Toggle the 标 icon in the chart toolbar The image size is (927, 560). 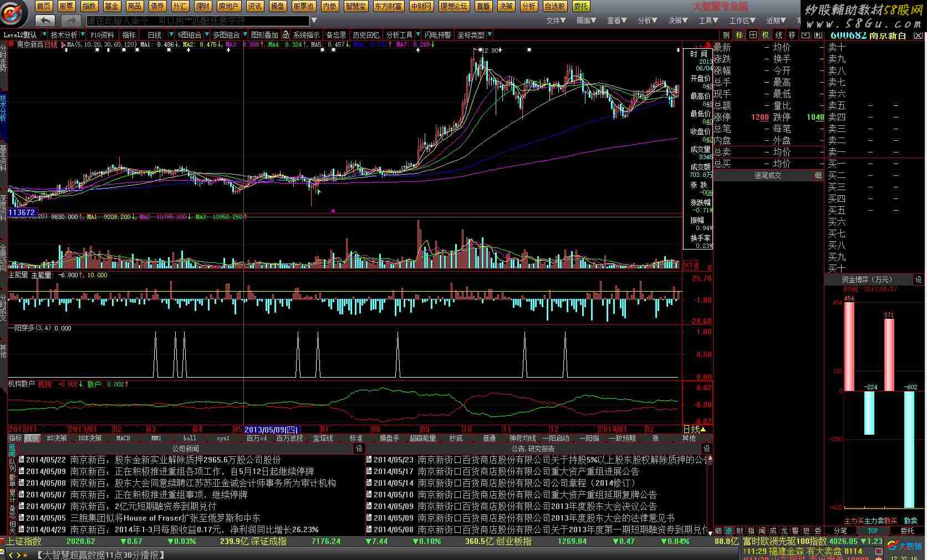tap(740, 35)
